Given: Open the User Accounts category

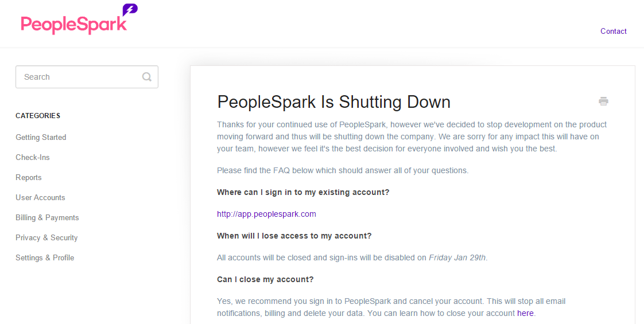Looking at the screenshot, I should tap(40, 197).
